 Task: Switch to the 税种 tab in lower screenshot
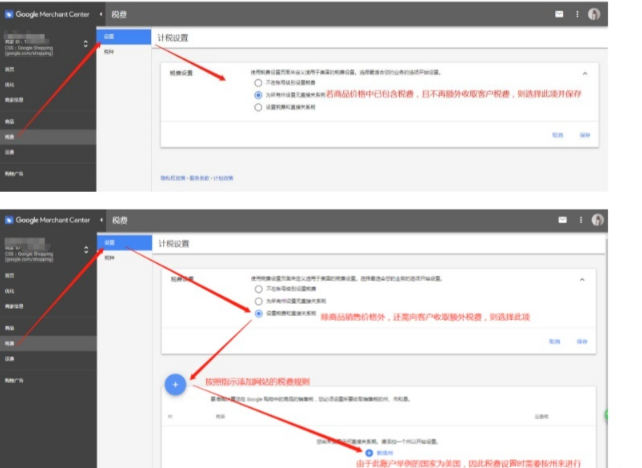[x=109, y=258]
